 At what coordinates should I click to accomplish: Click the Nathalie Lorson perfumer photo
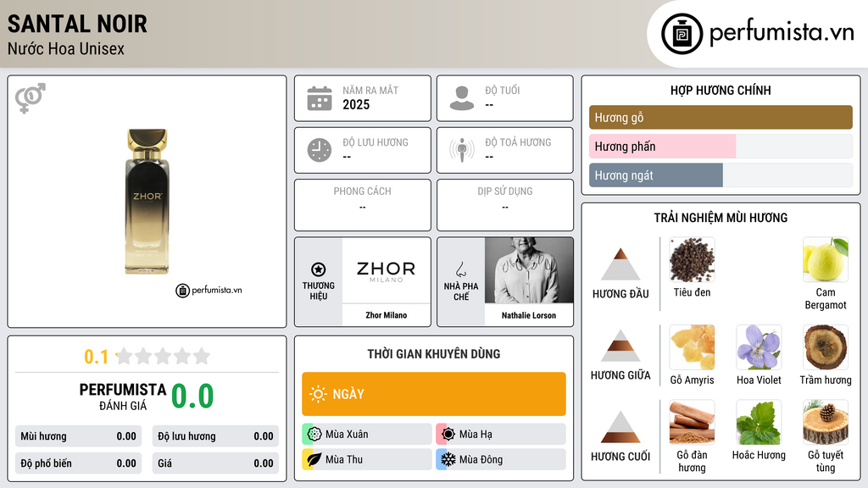[x=529, y=270]
